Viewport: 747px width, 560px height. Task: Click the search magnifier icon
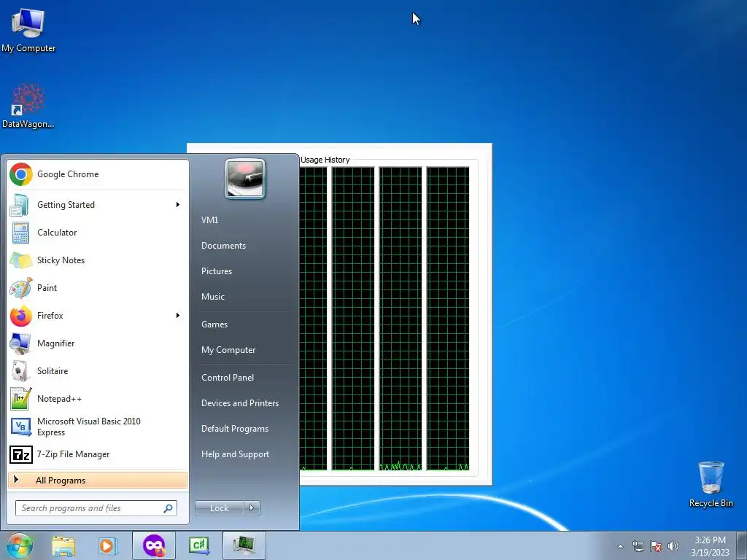pyautogui.click(x=168, y=508)
